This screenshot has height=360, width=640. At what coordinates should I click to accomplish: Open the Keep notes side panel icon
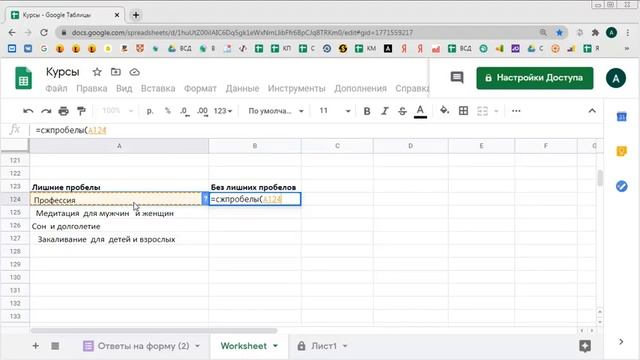(622, 151)
